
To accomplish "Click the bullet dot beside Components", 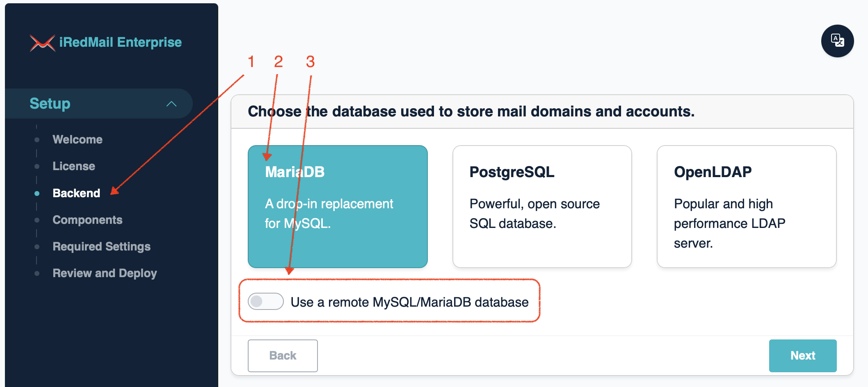I will [x=37, y=220].
